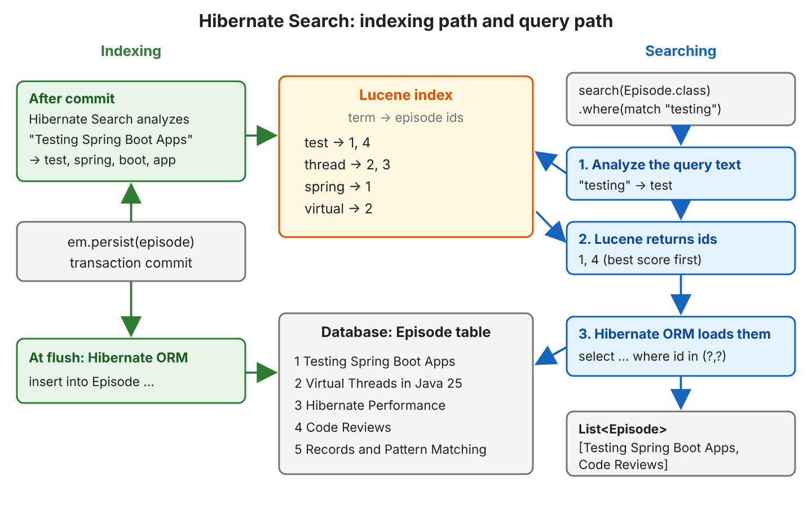
Task: Click the quoted text "Testing Spring Boot Apps" in After commit box
Action: click(111, 139)
